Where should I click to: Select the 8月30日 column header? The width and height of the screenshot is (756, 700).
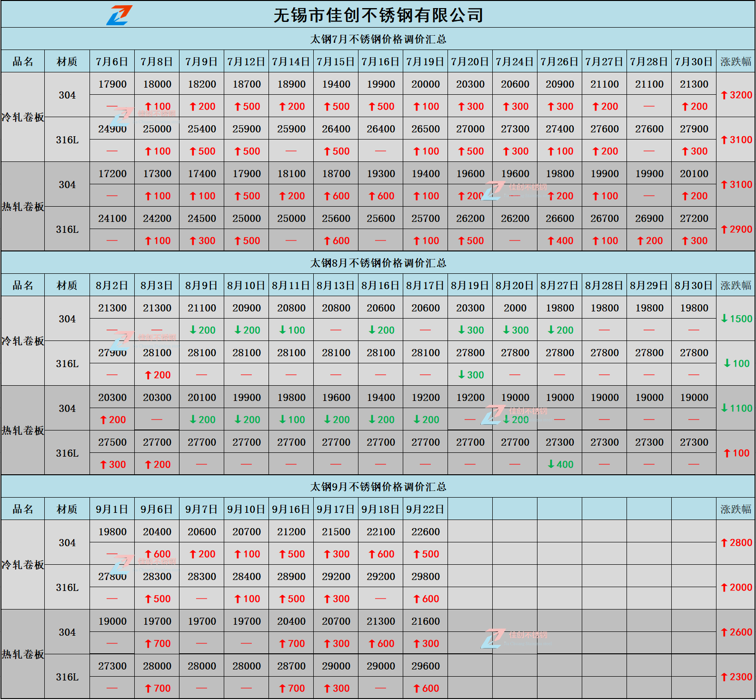coord(694,285)
